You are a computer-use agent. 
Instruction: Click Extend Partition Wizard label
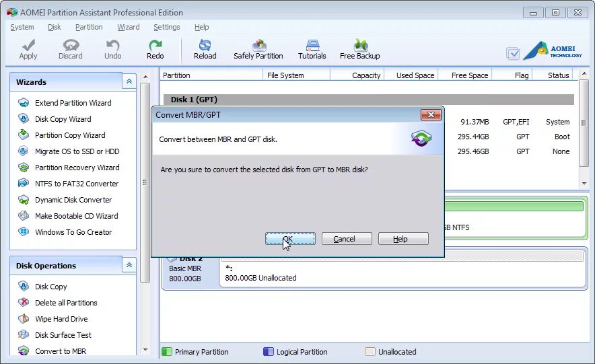click(73, 103)
